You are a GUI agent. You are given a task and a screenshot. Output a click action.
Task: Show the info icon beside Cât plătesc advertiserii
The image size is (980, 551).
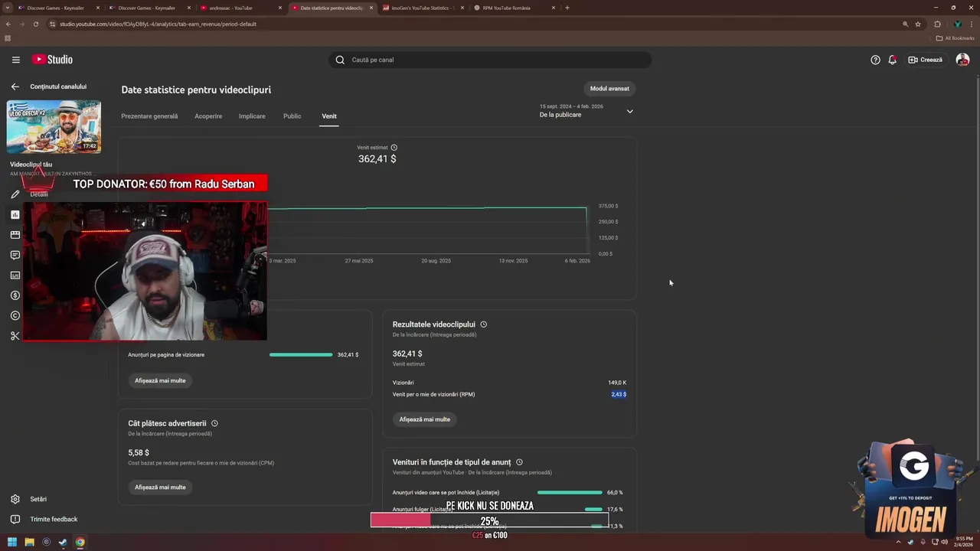point(214,423)
